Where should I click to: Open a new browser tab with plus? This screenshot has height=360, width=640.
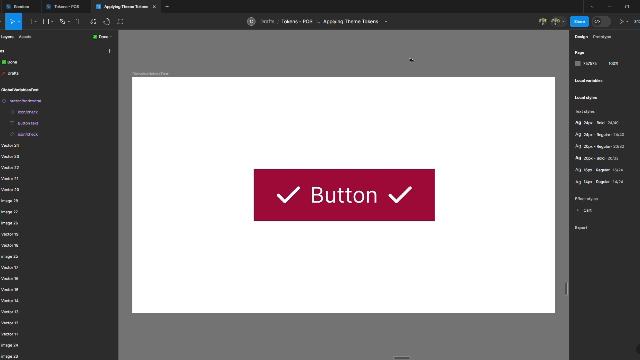pyautogui.click(x=167, y=7)
